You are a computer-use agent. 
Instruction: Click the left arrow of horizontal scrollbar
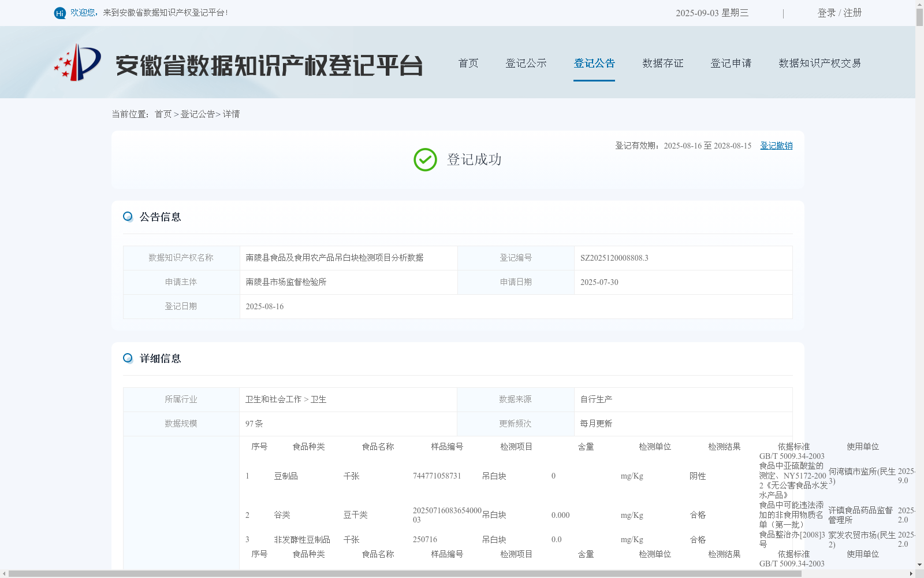coord(4,574)
